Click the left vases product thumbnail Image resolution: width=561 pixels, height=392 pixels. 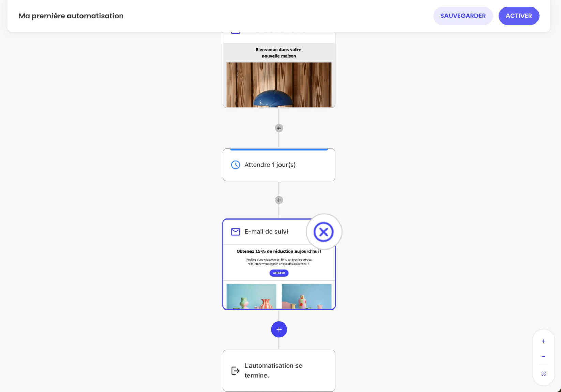pyautogui.click(x=252, y=296)
